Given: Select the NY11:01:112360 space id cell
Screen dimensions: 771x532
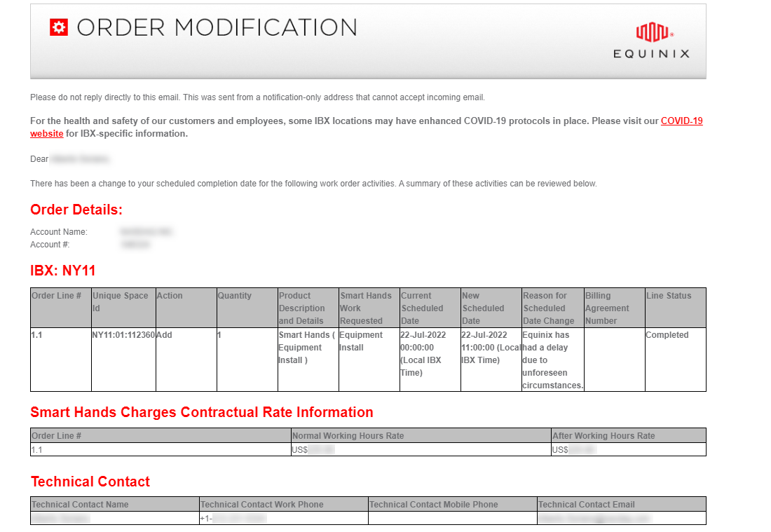Looking at the screenshot, I should [123, 360].
